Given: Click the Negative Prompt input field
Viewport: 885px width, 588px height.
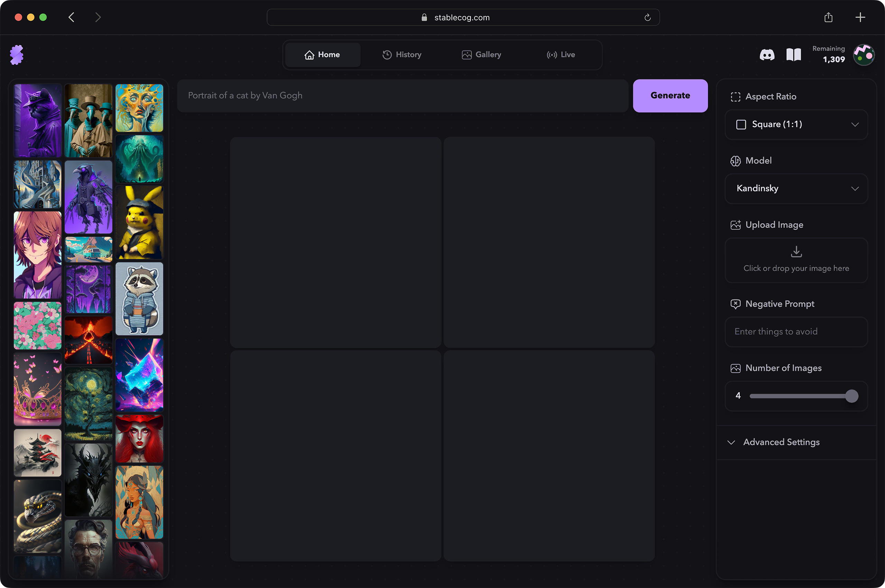Looking at the screenshot, I should point(796,332).
